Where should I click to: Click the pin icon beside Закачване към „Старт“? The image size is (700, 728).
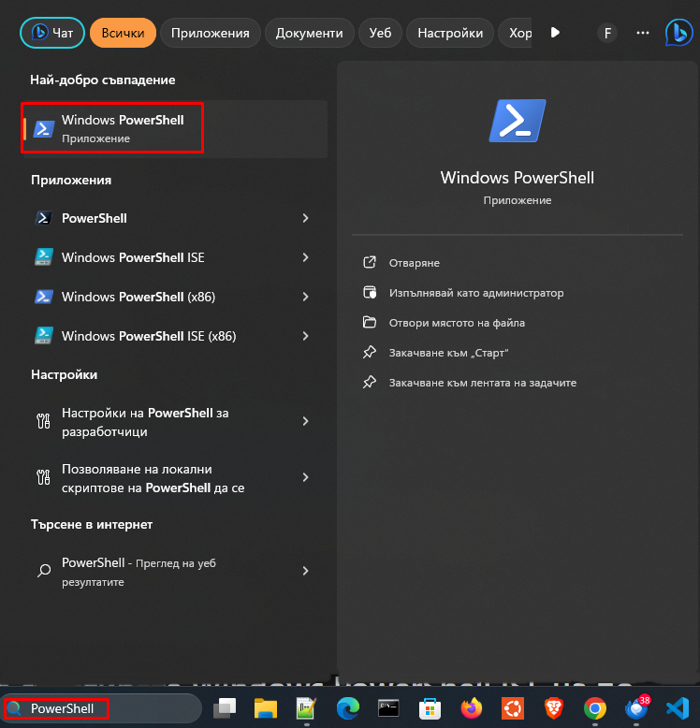click(x=370, y=353)
